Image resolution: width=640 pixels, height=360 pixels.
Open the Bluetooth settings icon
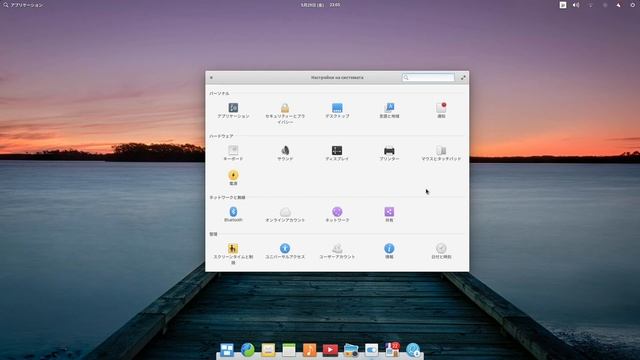(x=233, y=211)
